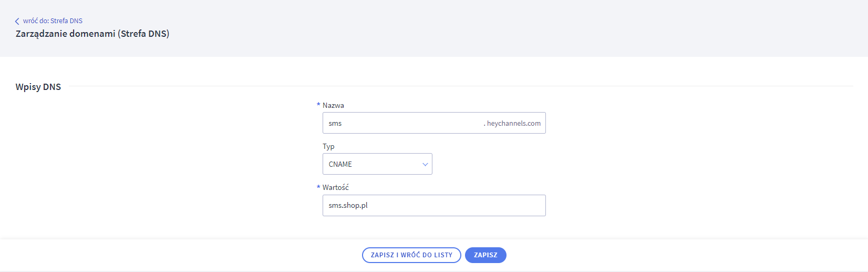Click the red asterisk beside Wartość

[318, 187]
